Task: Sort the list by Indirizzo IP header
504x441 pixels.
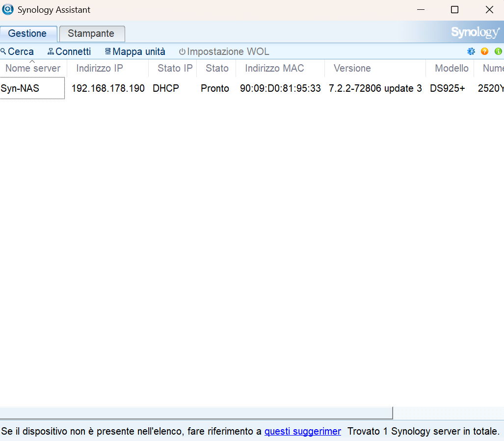Action: (100, 68)
